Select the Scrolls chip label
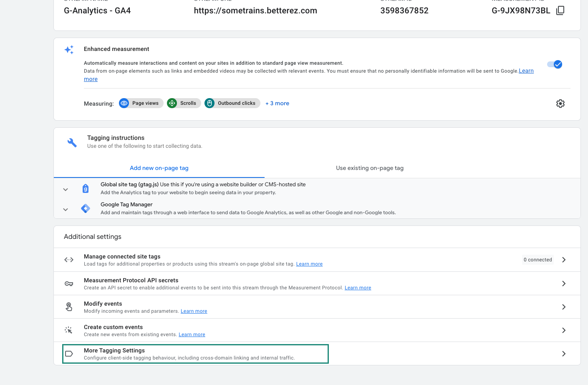Image resolution: width=588 pixels, height=385 pixels. click(x=188, y=103)
